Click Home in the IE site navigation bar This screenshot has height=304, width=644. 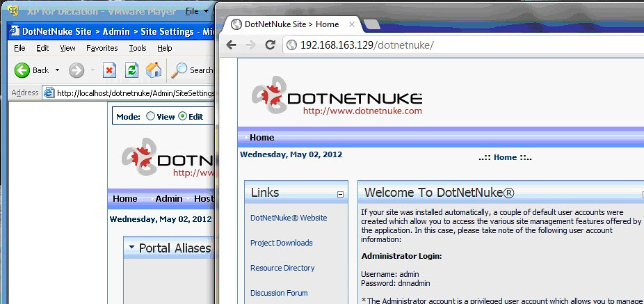pyautogui.click(x=125, y=199)
